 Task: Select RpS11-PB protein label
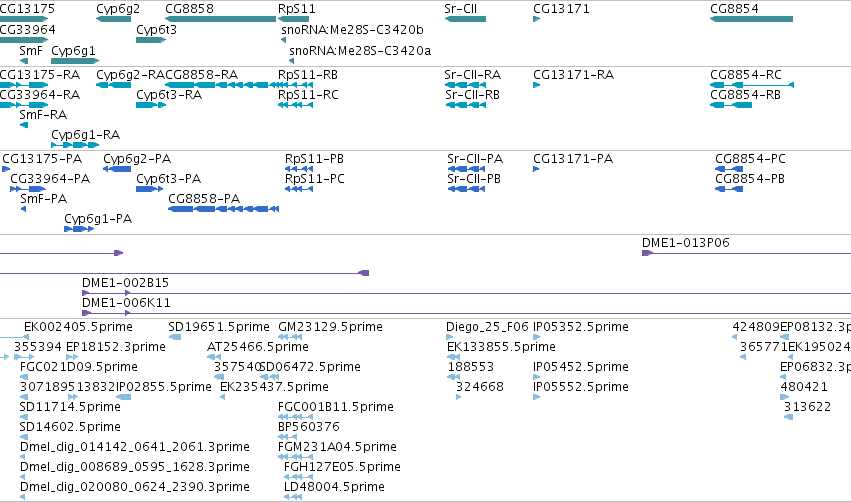pos(314,159)
